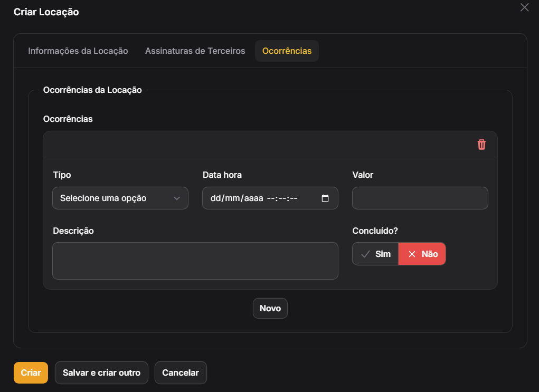Focus the Valor input field
The width and height of the screenshot is (539, 392).
pos(420,198)
